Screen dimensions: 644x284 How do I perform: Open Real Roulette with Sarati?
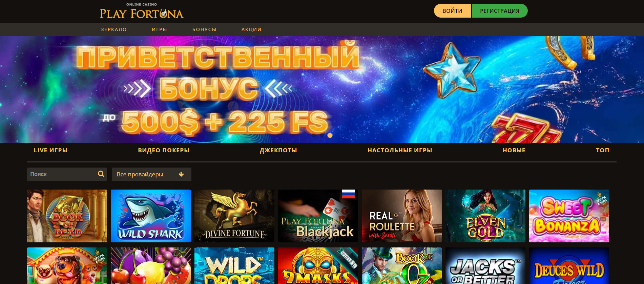(x=402, y=216)
